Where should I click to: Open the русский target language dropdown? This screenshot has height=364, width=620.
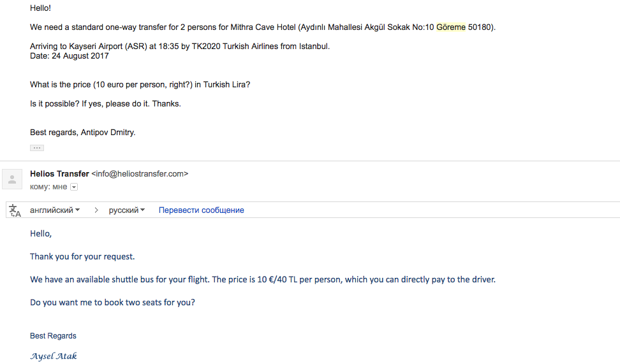[126, 210]
